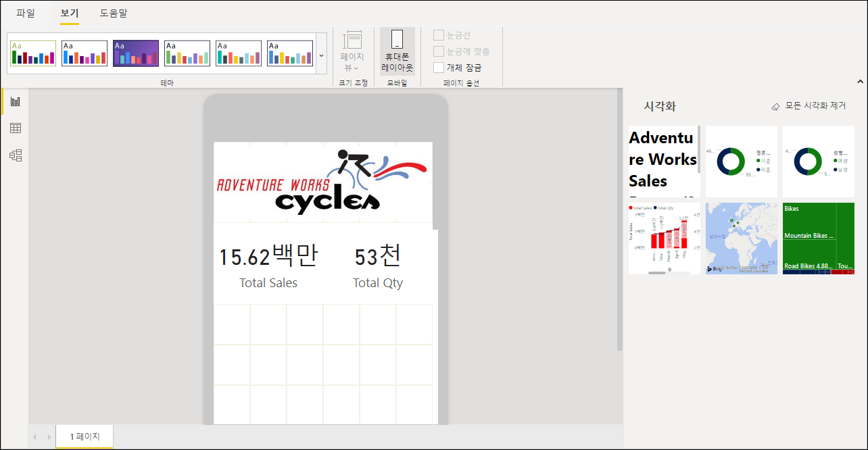Click the eraser icon beside 모든 시각화 제거
The height and width of the screenshot is (450, 868).
tap(776, 107)
